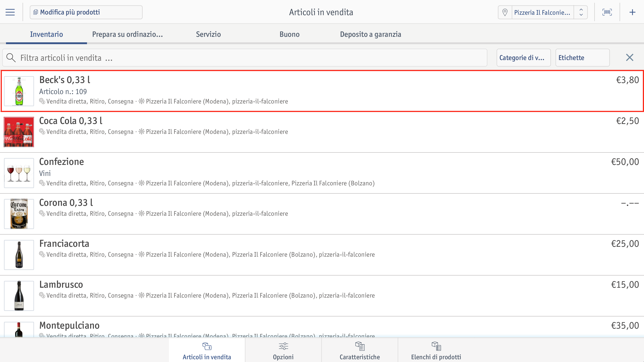
Task: Open the Lambrusco bottle thumbnail
Action: [x=19, y=296]
